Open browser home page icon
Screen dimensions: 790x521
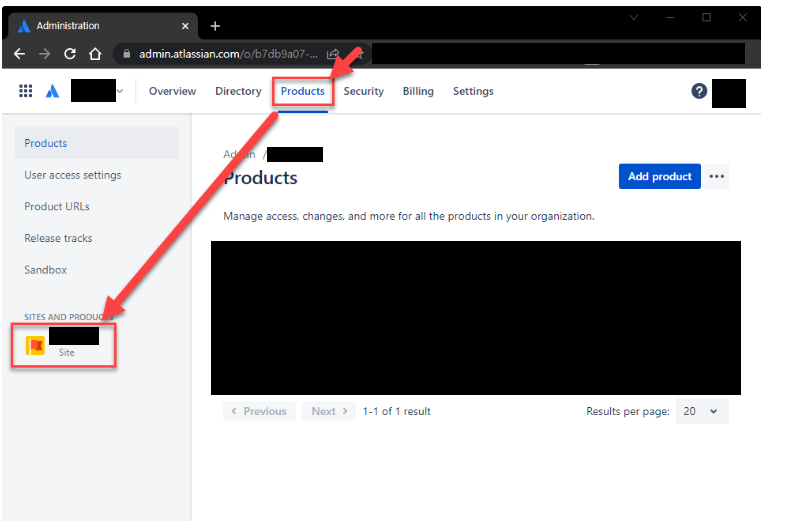pyautogui.click(x=95, y=54)
